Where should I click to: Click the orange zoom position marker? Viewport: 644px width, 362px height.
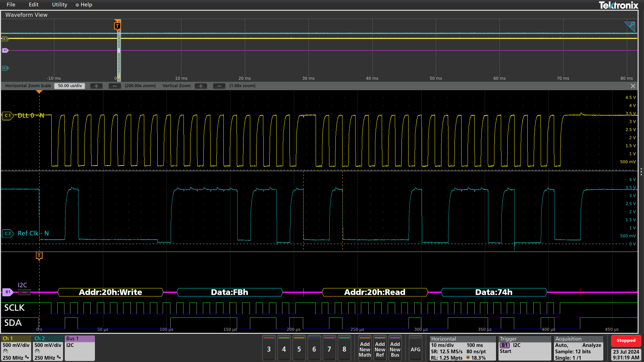tap(39, 92)
